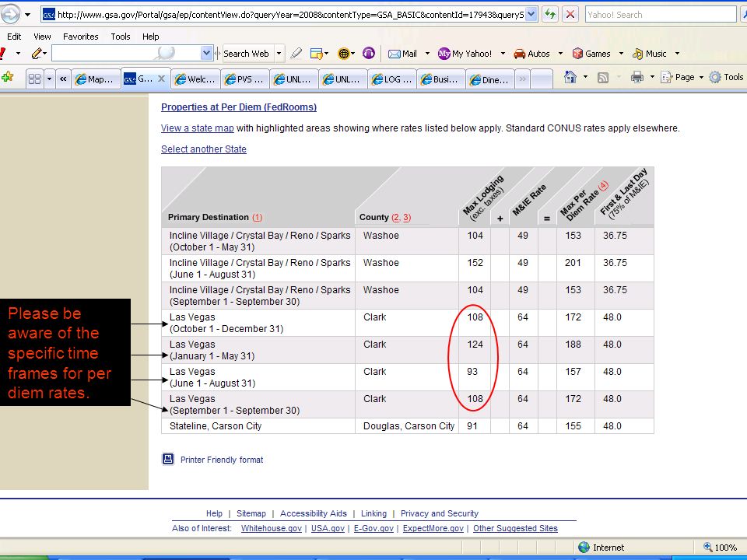747x560 pixels.
Task: Stop loading with the red X icon
Action: [x=570, y=14]
